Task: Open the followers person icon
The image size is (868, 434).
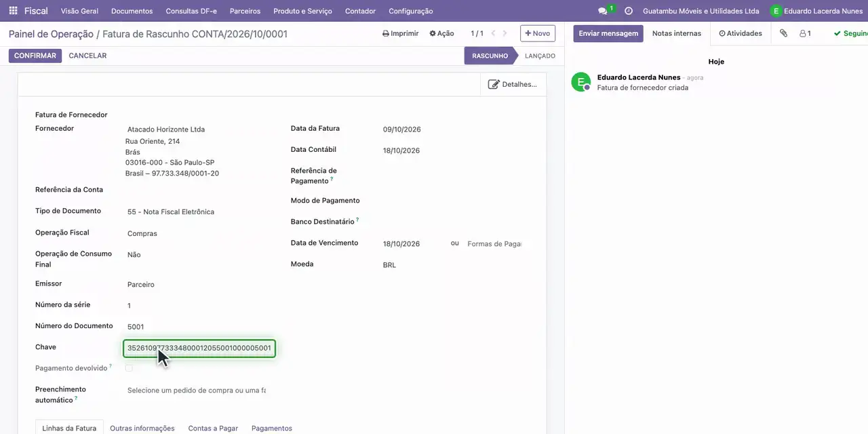Action: pyautogui.click(x=805, y=33)
